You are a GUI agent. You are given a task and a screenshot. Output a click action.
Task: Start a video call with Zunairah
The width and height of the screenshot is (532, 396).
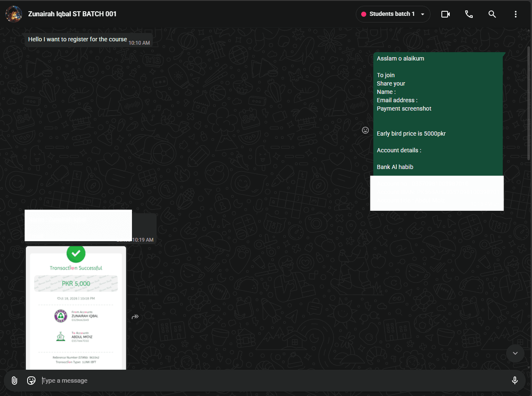click(446, 14)
